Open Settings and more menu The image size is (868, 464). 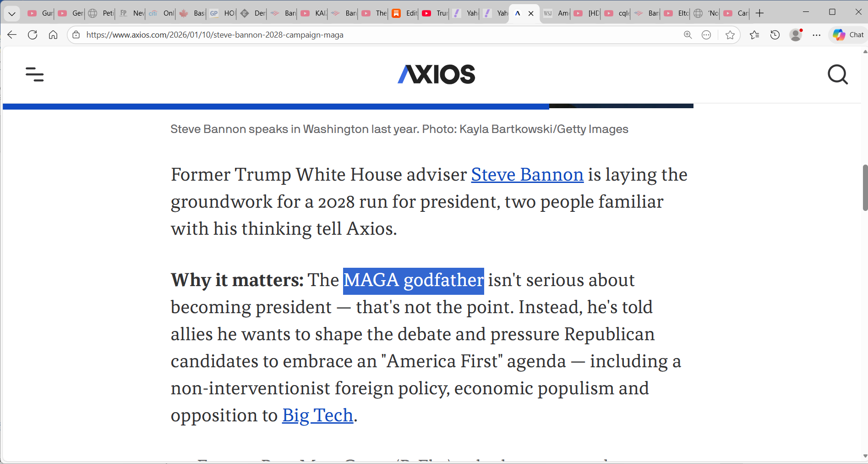pos(817,35)
